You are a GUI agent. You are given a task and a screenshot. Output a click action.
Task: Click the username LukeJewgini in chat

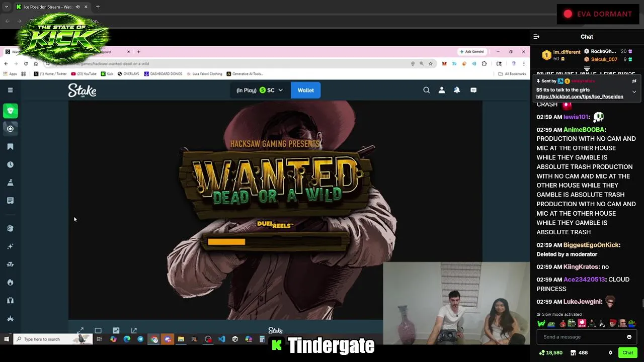[x=582, y=302]
